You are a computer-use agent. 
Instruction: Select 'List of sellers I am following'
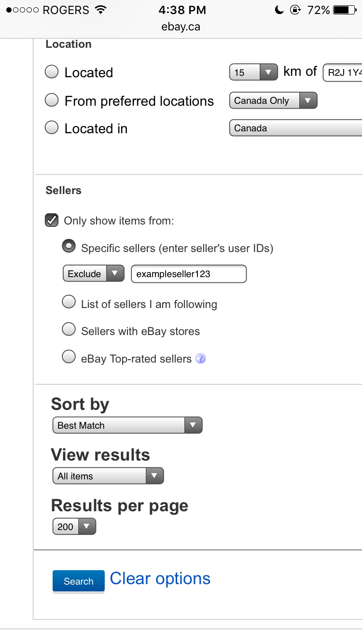click(69, 302)
